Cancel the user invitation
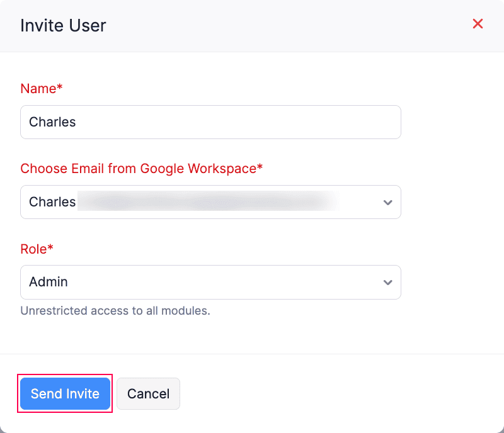 (x=148, y=394)
